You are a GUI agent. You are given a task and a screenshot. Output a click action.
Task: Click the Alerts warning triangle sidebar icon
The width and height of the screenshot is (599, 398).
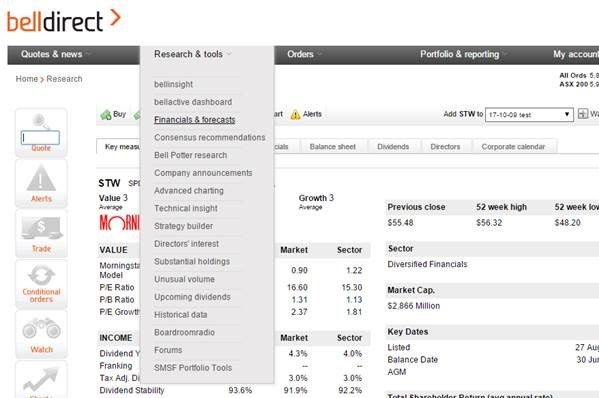pyautogui.click(x=41, y=178)
